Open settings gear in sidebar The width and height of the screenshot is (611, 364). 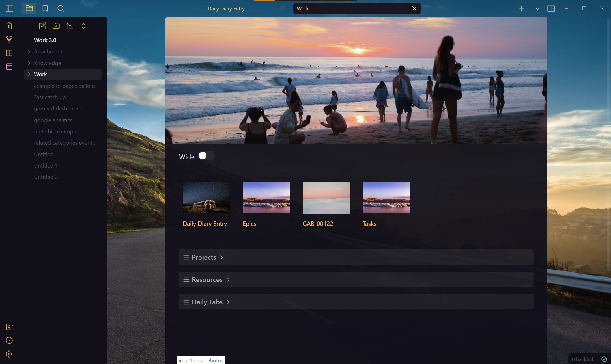click(9, 354)
